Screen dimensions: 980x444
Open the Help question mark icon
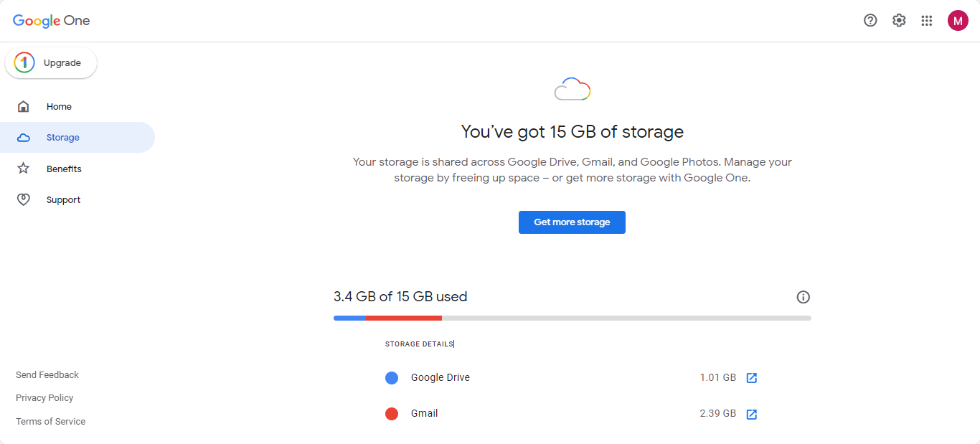pos(870,21)
